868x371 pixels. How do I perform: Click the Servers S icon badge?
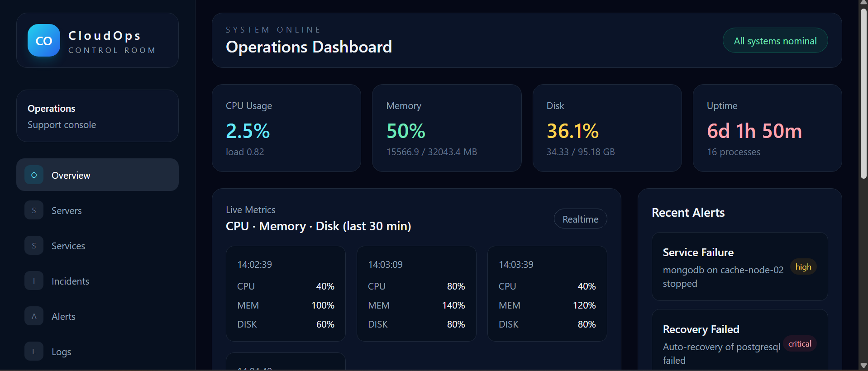(34, 210)
